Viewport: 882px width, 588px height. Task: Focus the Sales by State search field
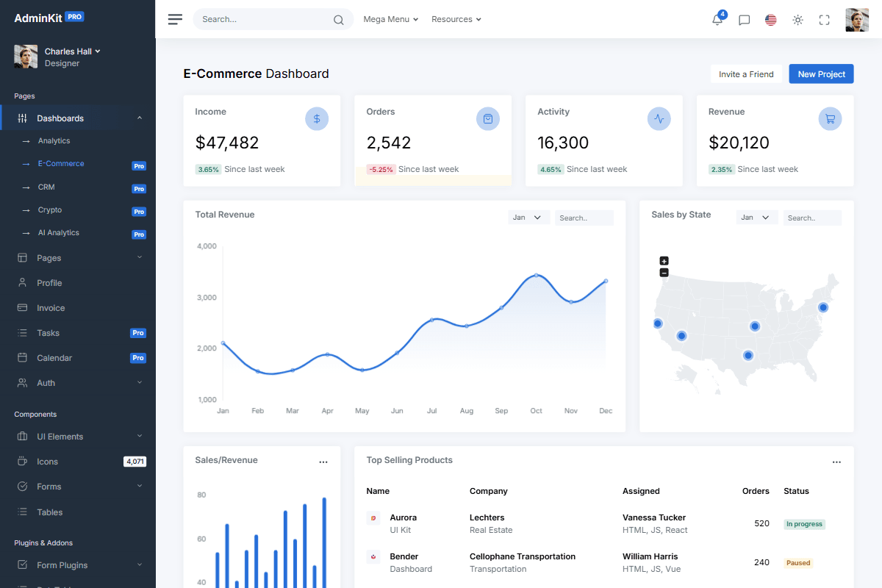[812, 218]
